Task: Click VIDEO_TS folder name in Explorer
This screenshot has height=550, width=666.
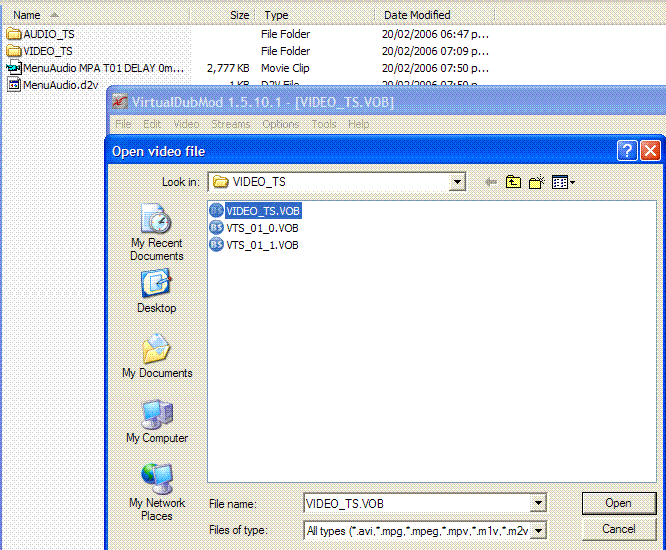Action: [48, 51]
